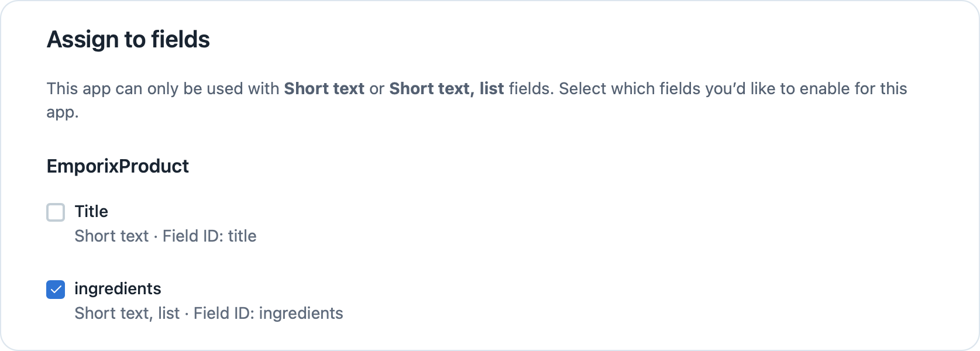The width and height of the screenshot is (980, 351).
Task: Click the white checkmark icon in ingredients box
Action: [x=56, y=290]
